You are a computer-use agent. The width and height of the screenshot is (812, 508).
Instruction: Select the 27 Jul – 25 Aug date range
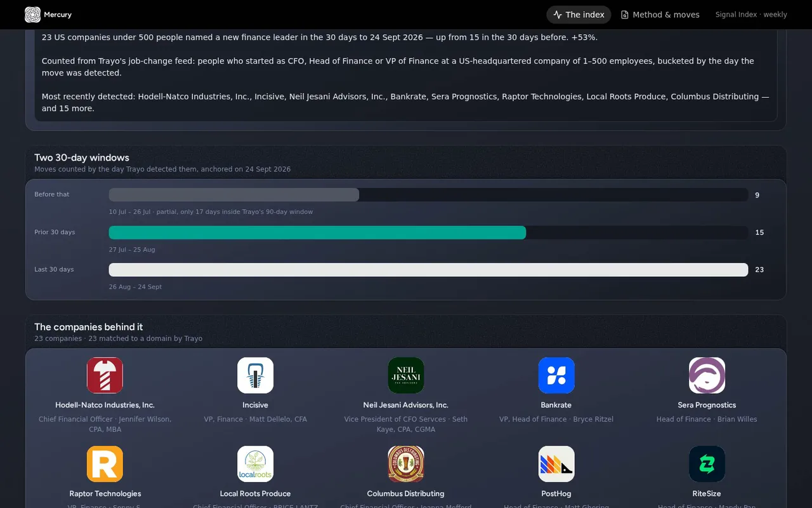132,250
